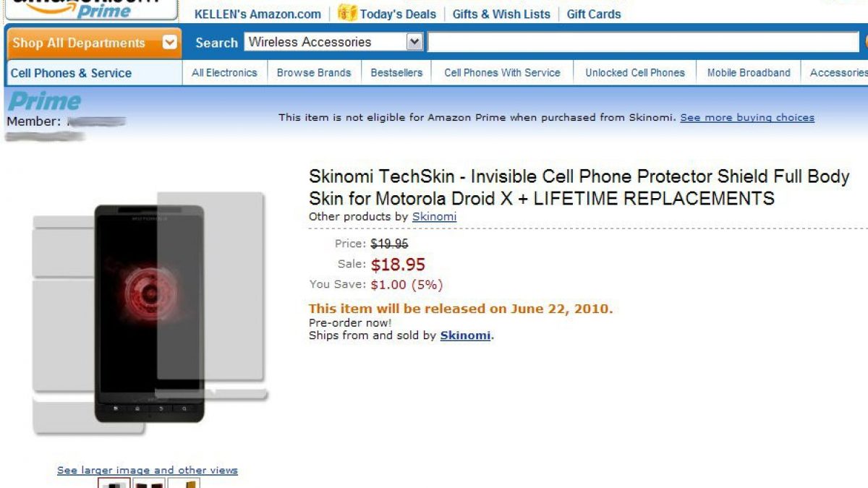Screen dimensions: 868x488
Task: Follow the See more buying choices link
Action: click(x=747, y=117)
